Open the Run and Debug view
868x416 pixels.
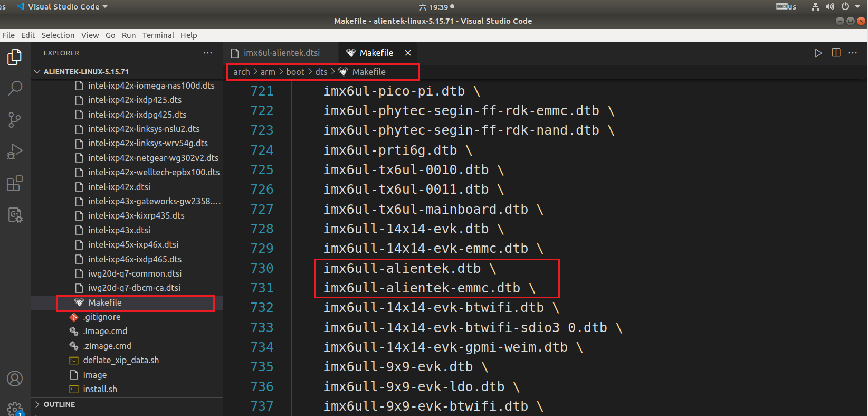pyautogui.click(x=15, y=152)
